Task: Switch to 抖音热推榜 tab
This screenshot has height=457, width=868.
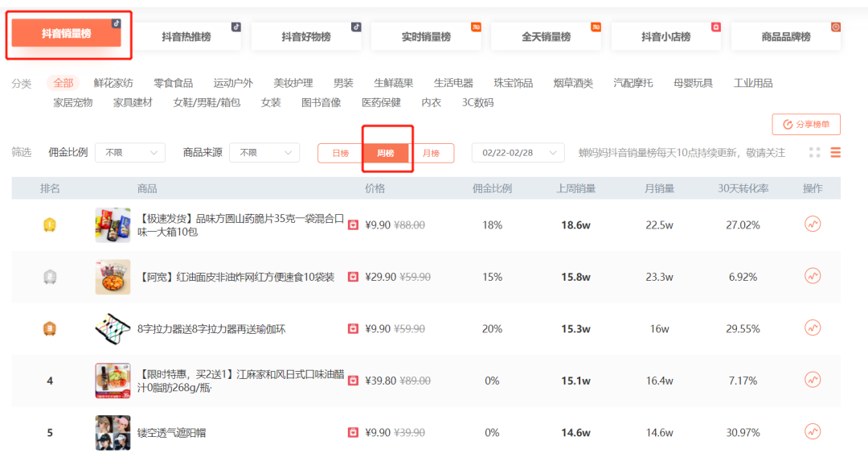Action: [x=186, y=36]
